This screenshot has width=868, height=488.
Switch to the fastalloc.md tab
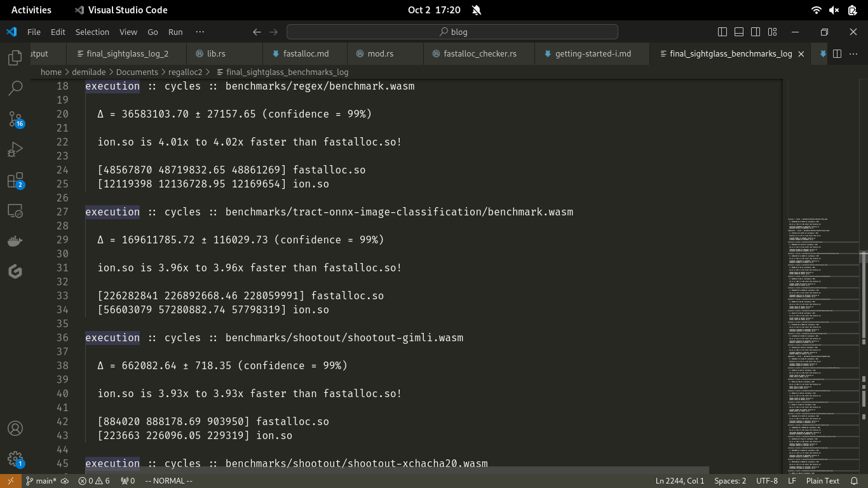pyautogui.click(x=306, y=54)
